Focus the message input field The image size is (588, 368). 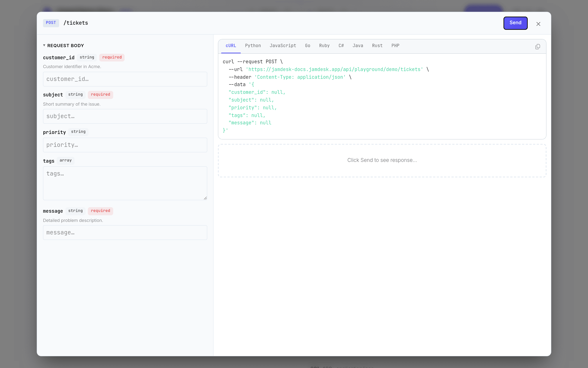[x=125, y=233]
